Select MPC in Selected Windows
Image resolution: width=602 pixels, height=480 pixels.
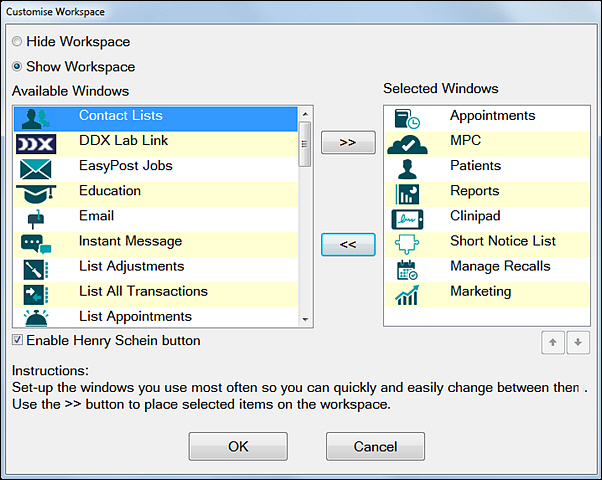[x=487, y=144]
